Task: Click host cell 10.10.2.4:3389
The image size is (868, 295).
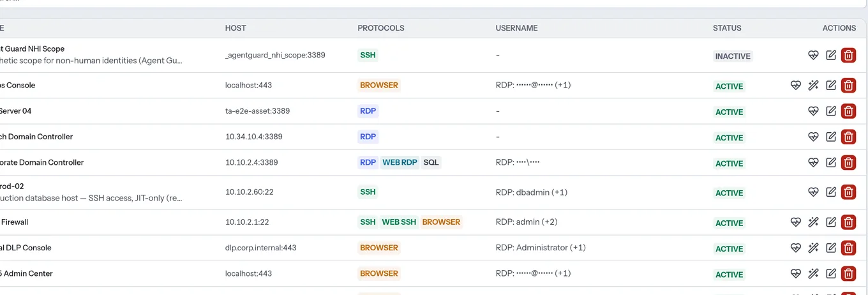Action: (x=251, y=162)
